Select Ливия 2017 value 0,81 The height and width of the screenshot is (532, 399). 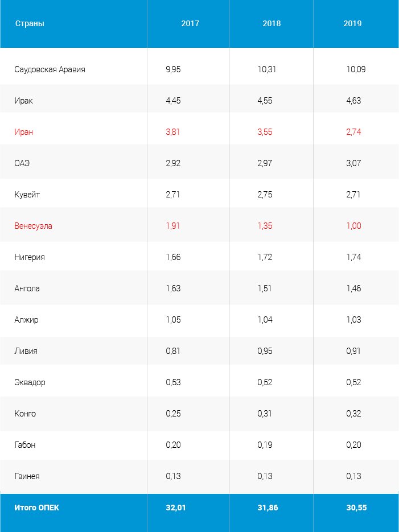pyautogui.click(x=173, y=351)
